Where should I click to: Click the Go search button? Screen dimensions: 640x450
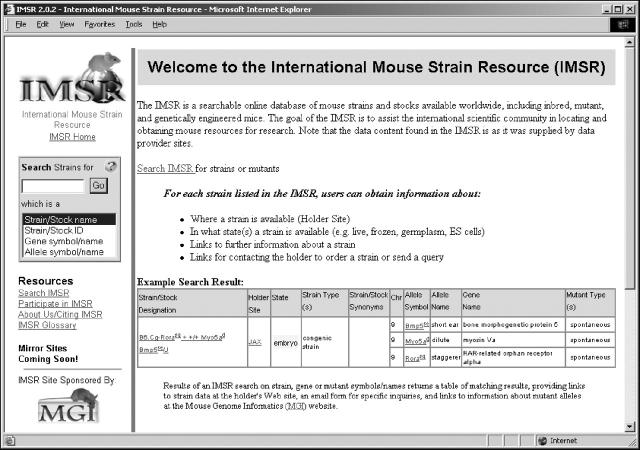tap(98, 186)
